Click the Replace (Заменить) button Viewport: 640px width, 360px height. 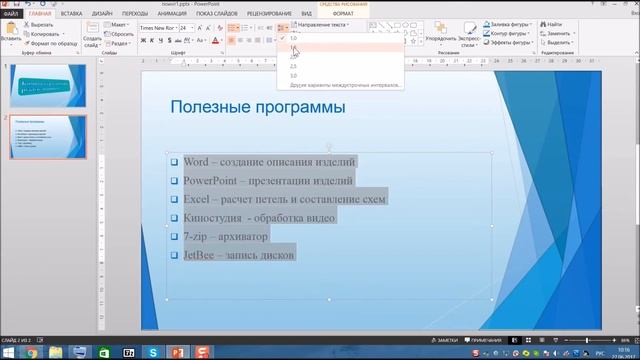click(x=558, y=33)
